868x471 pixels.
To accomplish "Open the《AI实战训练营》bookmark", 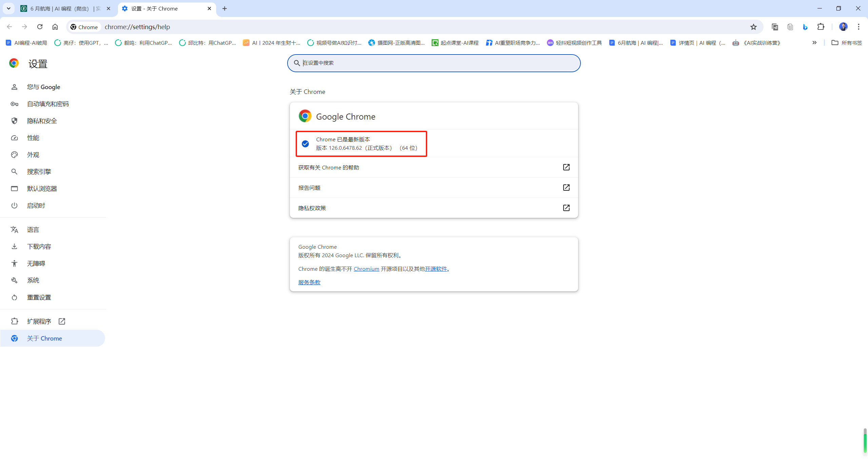I will pyautogui.click(x=757, y=43).
